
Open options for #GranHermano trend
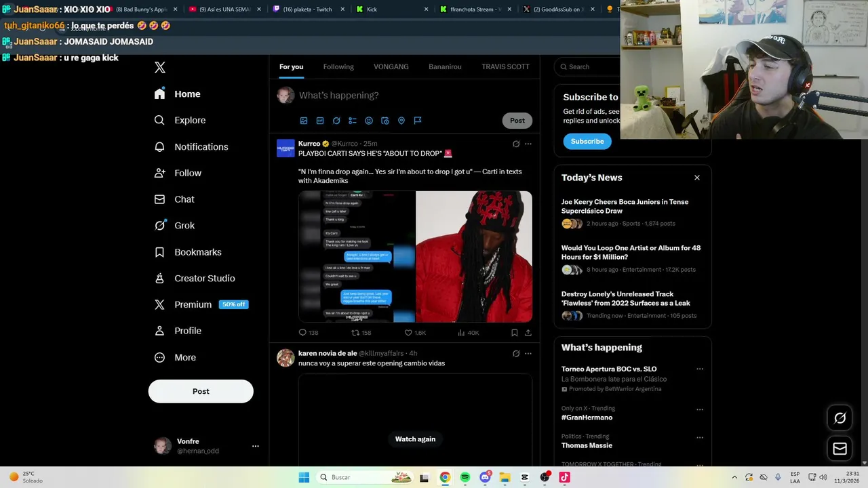coord(700,409)
